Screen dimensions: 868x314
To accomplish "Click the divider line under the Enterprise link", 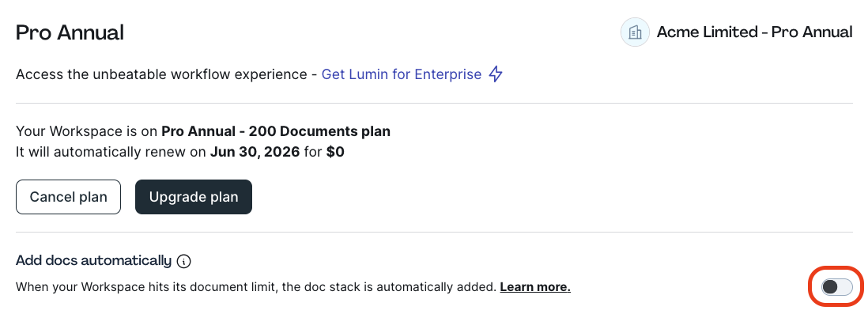I will tap(434, 103).
